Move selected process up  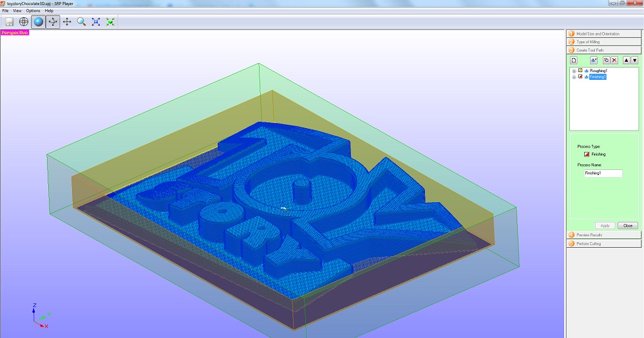pyautogui.click(x=627, y=61)
